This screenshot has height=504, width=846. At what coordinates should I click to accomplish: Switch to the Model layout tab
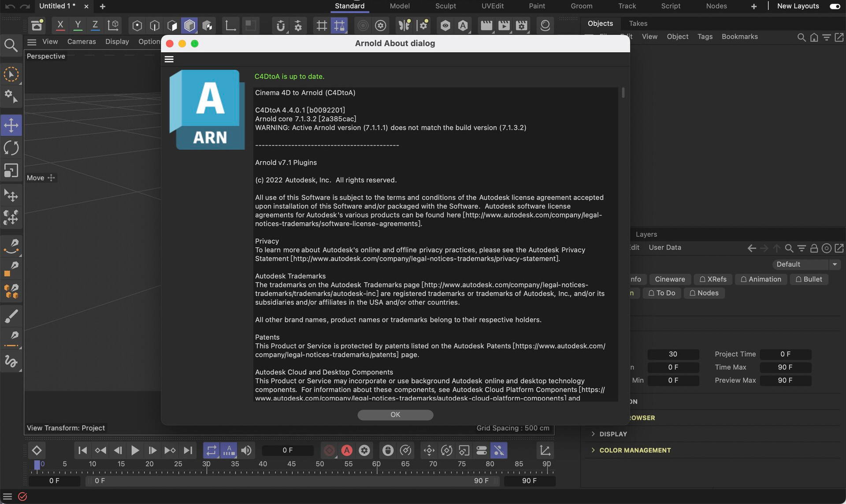(400, 6)
